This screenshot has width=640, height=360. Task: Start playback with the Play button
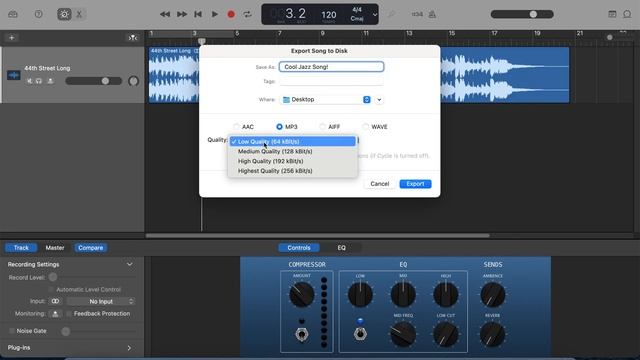215,14
